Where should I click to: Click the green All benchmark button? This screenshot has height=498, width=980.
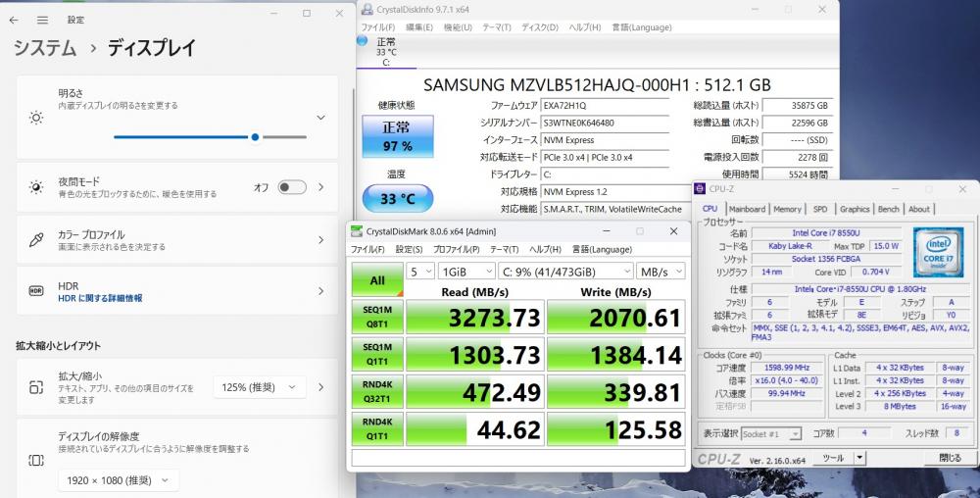click(377, 280)
